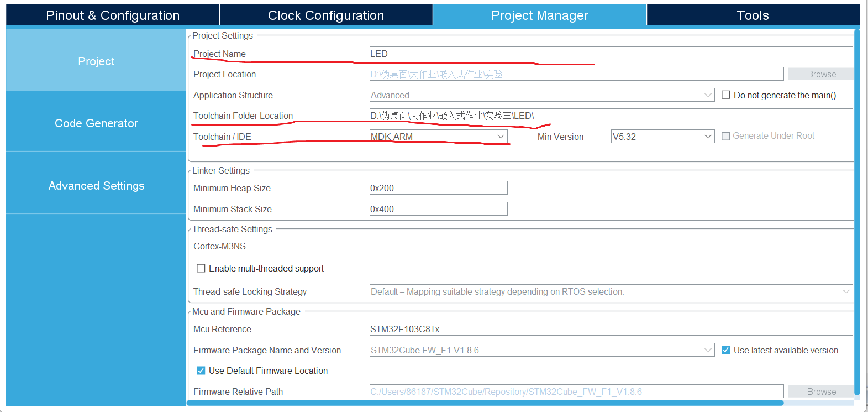Click Browse next to Project Location

(x=821, y=74)
